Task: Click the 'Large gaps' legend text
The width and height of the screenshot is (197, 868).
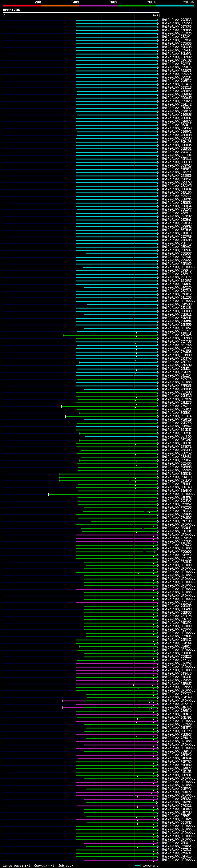Action: [x=13, y=865]
